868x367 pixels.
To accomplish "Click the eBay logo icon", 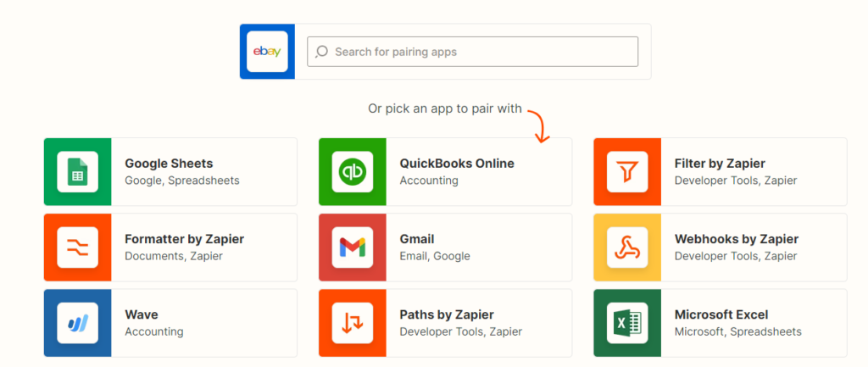I will 267,52.
